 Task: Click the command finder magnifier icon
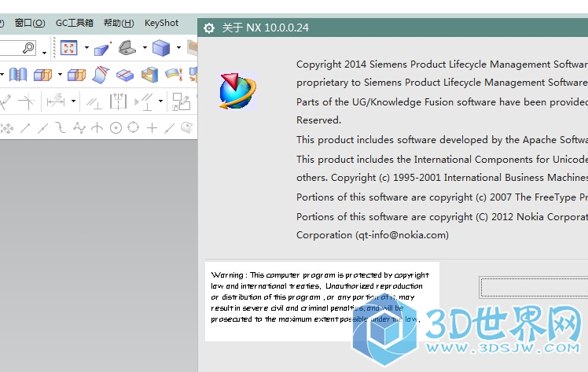[x=28, y=48]
